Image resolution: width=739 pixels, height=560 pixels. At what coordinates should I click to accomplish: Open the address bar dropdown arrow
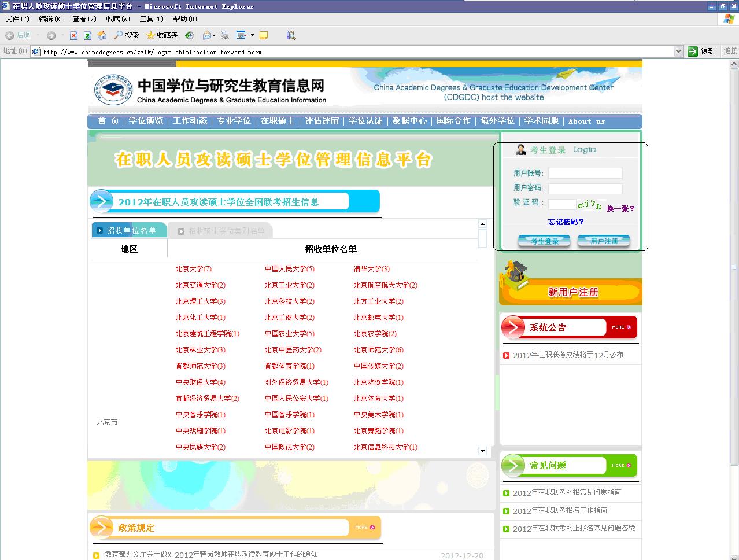679,51
